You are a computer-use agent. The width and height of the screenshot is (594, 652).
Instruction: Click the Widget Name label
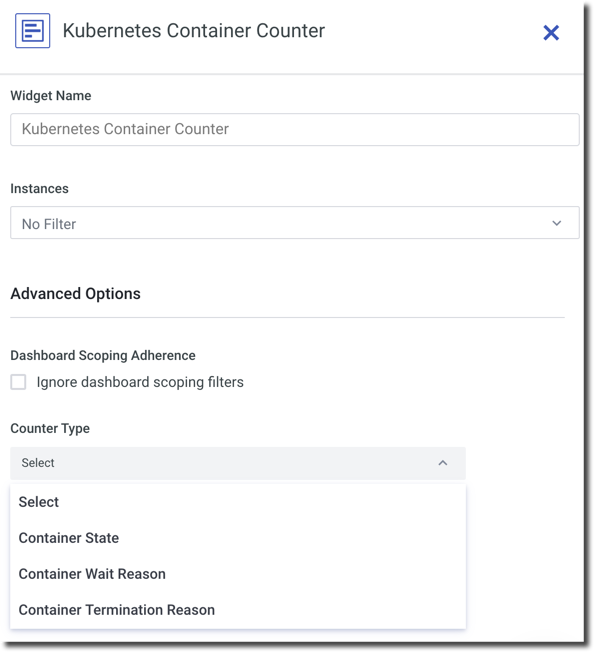(x=51, y=96)
